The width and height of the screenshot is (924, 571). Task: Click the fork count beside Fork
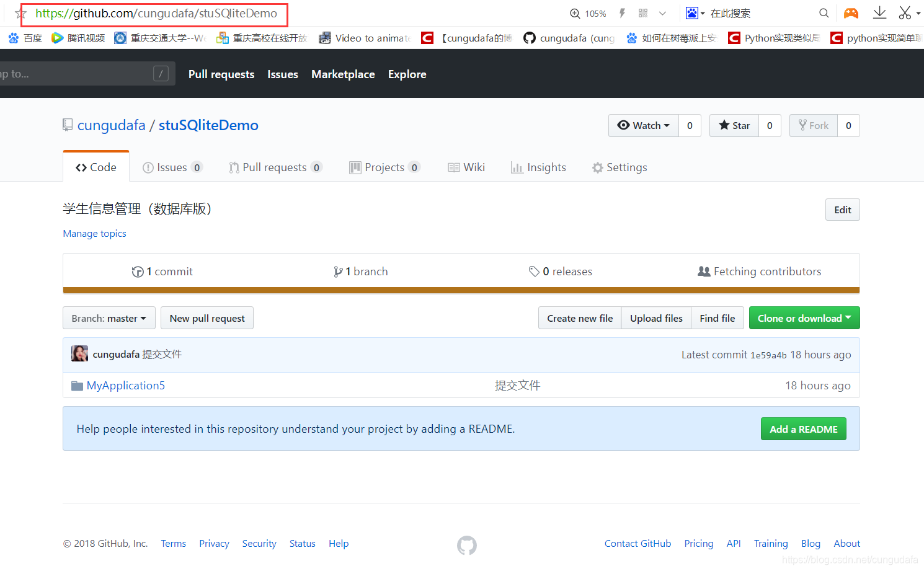(x=848, y=125)
